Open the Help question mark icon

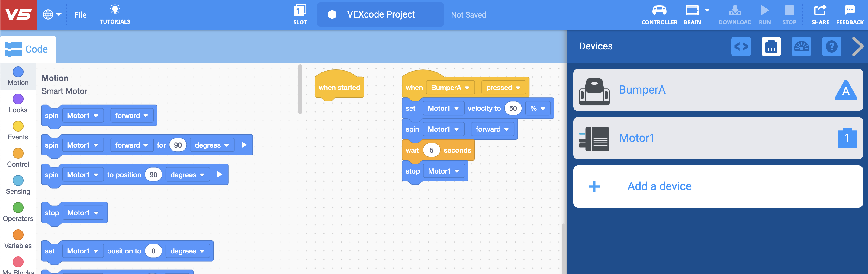tap(831, 46)
